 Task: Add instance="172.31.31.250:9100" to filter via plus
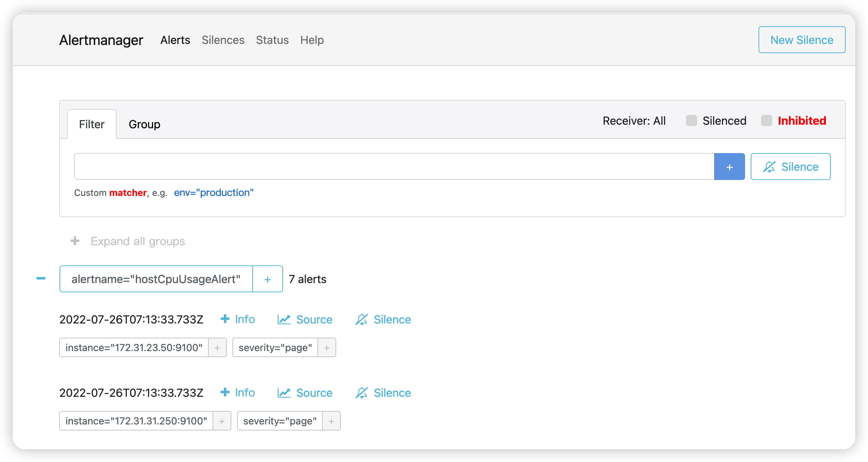tap(222, 421)
